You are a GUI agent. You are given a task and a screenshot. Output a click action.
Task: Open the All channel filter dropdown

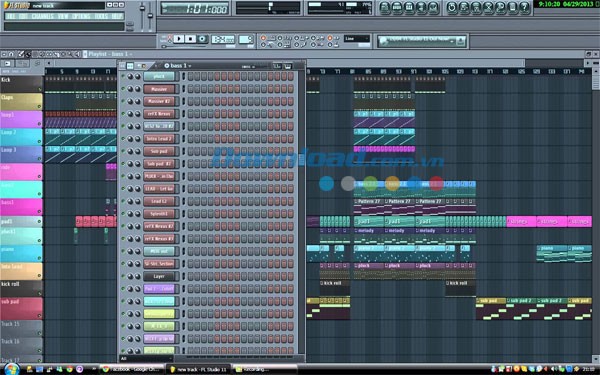pyautogui.click(x=147, y=359)
